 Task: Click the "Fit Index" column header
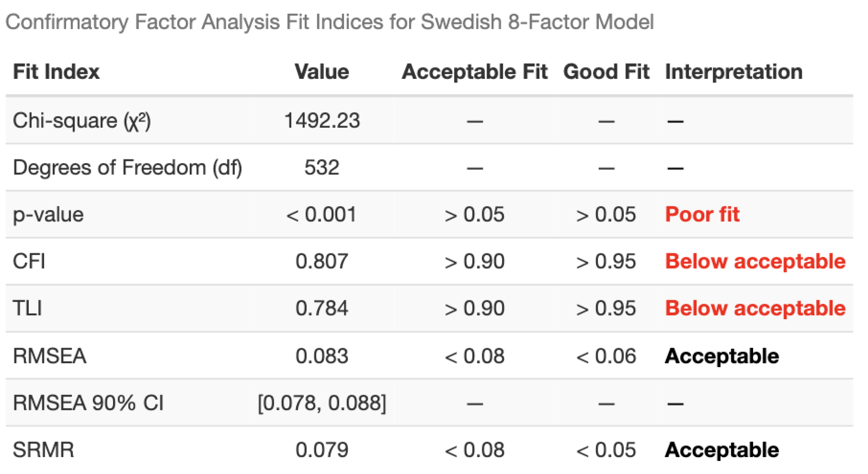click(56, 72)
